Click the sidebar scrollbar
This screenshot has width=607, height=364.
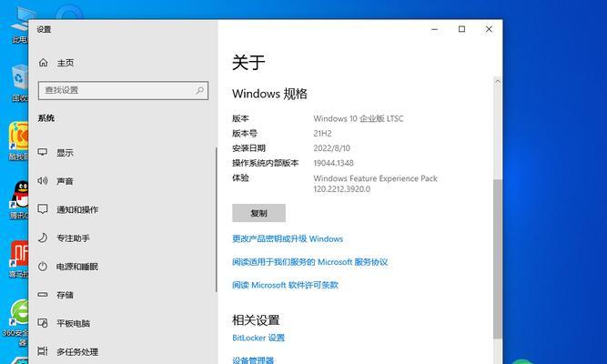click(x=217, y=219)
